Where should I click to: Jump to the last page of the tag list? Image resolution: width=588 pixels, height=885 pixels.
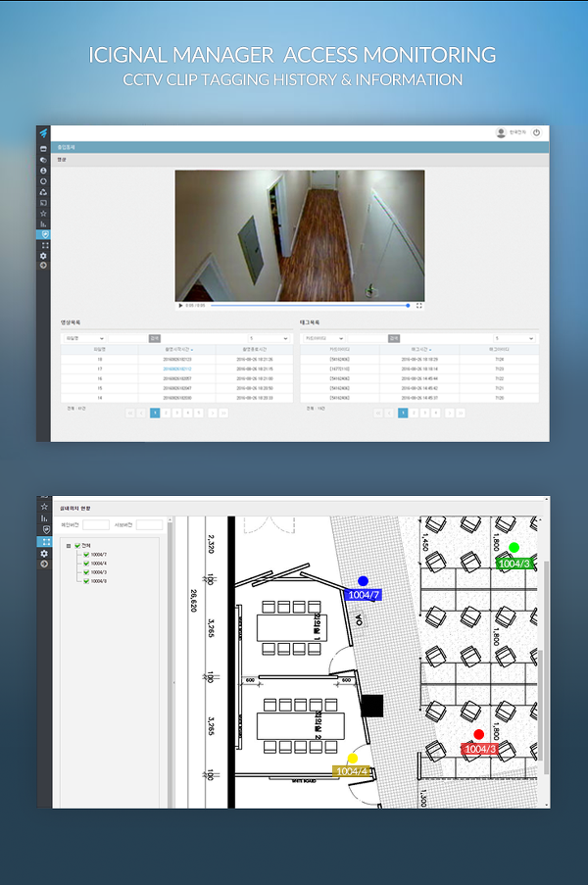click(x=461, y=414)
